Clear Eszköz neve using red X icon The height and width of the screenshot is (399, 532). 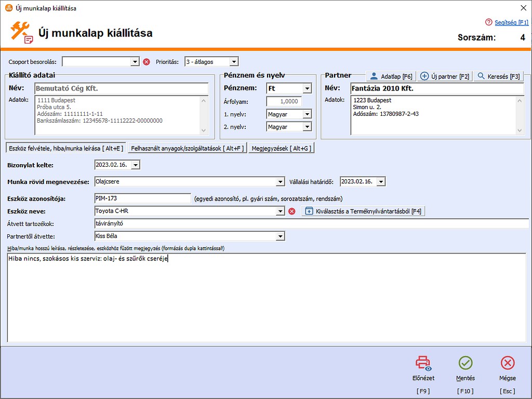pyautogui.click(x=292, y=211)
